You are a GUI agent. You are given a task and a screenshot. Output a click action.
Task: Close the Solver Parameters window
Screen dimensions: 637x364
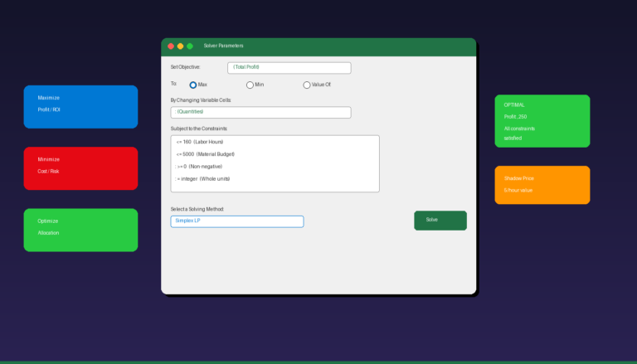(x=171, y=46)
